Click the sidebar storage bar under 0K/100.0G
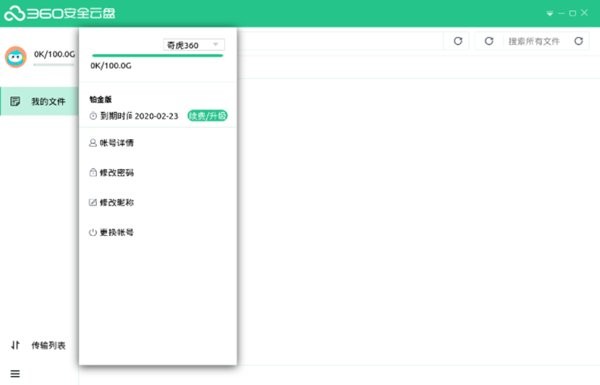 point(53,65)
